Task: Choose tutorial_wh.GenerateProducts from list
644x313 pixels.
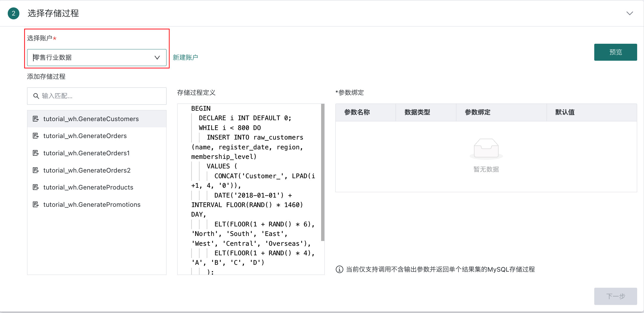Action: (88, 187)
